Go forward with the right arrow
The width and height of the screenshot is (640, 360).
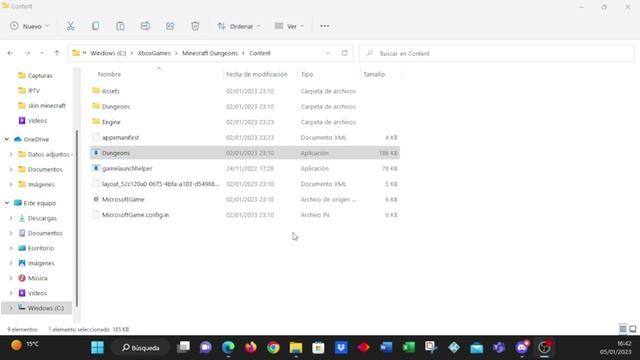pyautogui.click(x=27, y=53)
